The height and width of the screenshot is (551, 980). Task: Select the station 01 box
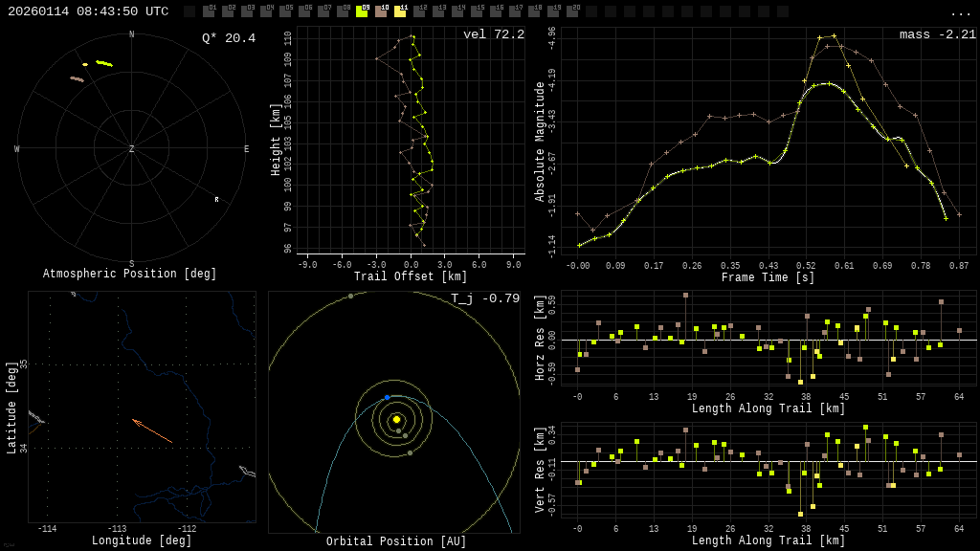[209, 11]
